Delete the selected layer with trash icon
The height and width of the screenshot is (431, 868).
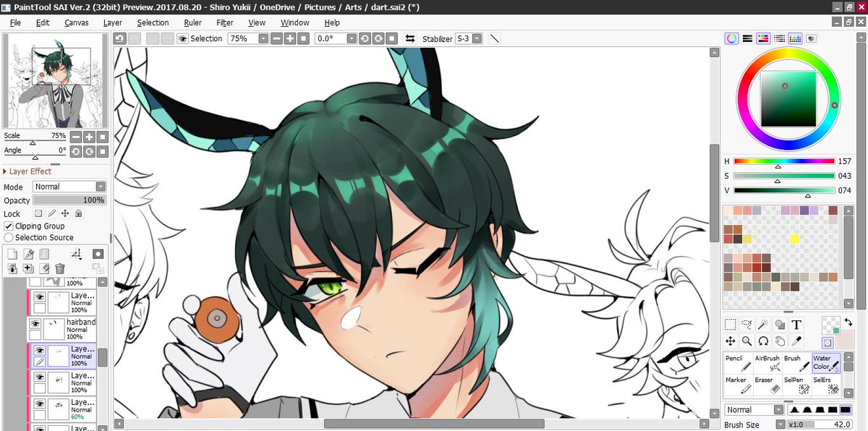coord(60,268)
